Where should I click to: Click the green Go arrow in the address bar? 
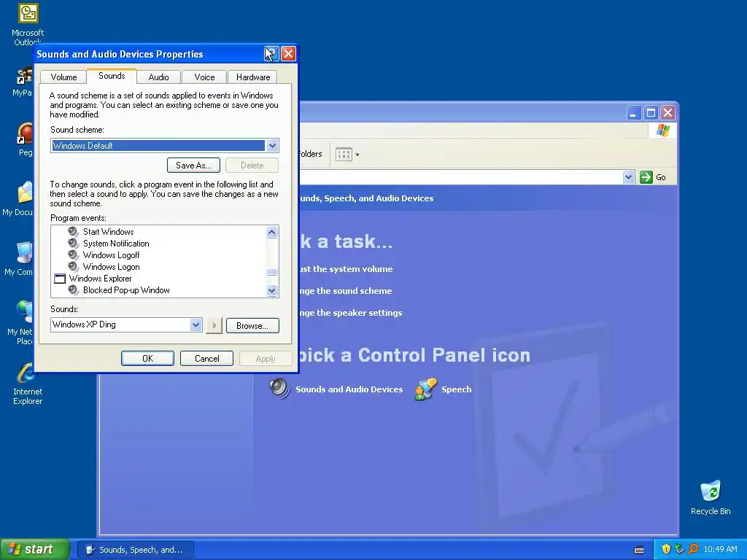pos(646,177)
